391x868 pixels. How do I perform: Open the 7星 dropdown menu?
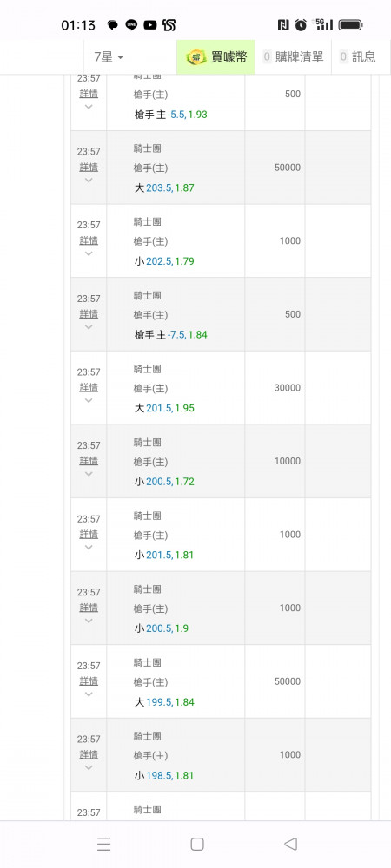(x=109, y=56)
